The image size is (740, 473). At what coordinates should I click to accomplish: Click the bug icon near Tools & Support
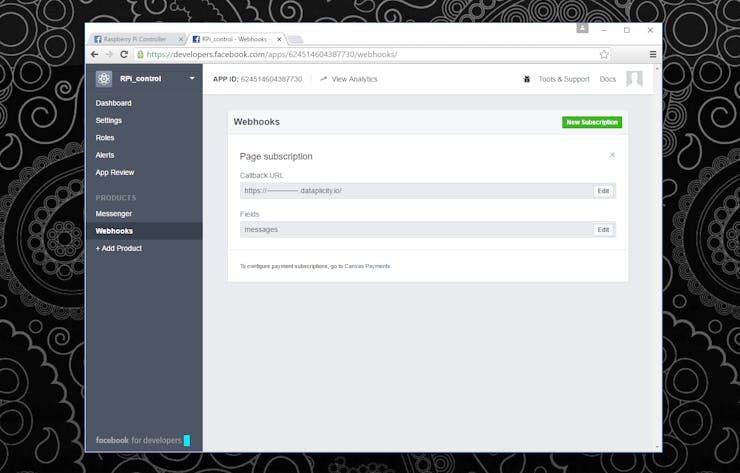[x=527, y=79]
